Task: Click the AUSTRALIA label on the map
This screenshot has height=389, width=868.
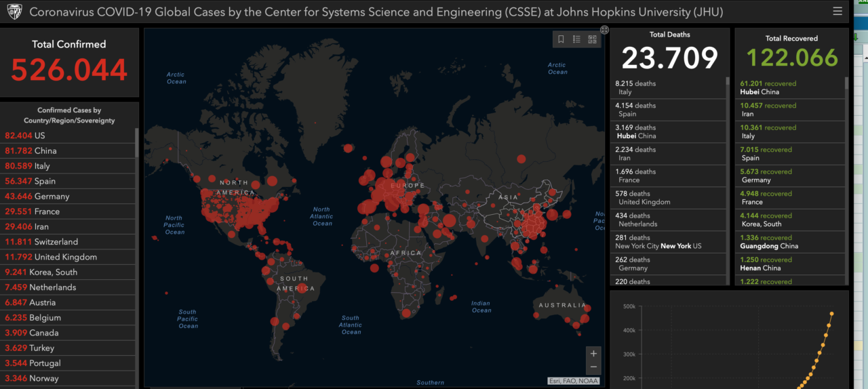Action: (x=561, y=306)
